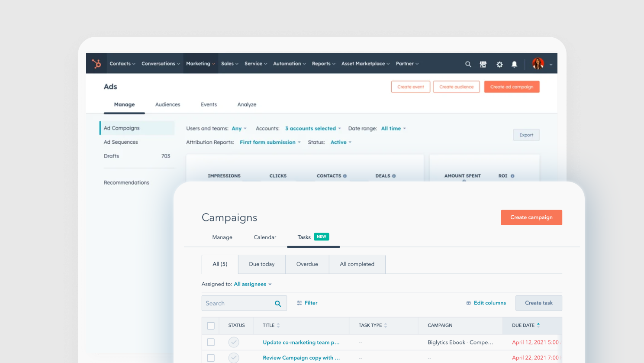This screenshot has width=644, height=363.
Task: Mark Review Campaign copy task as complete
Action: 234,358
